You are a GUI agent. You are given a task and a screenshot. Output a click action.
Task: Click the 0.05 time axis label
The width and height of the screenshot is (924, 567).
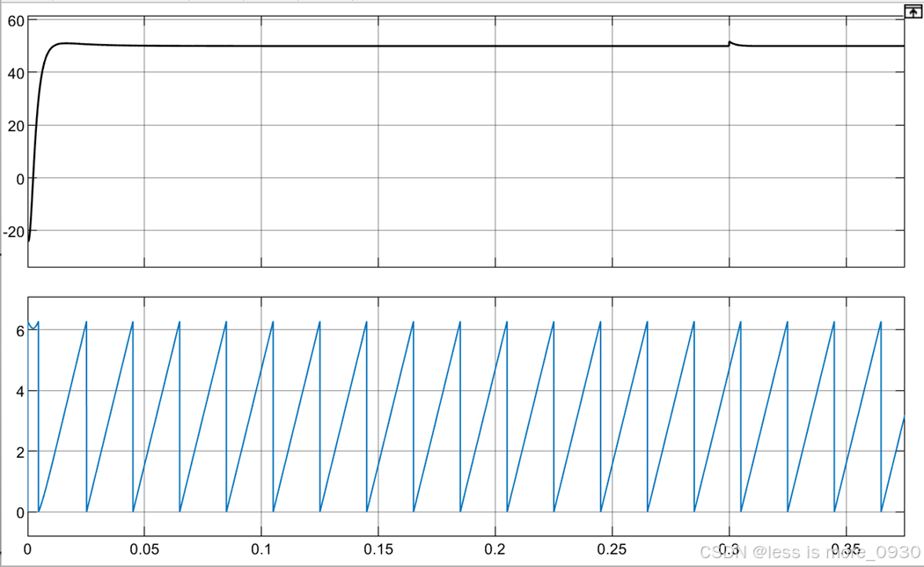pyautogui.click(x=144, y=549)
